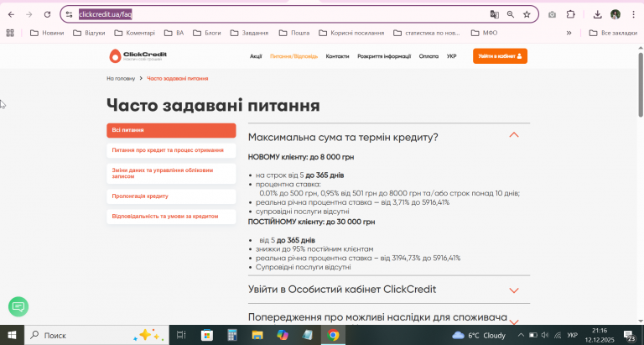Open the УКР language selector in the site header
Image resolution: width=644 pixels, height=345 pixels.
[451, 56]
